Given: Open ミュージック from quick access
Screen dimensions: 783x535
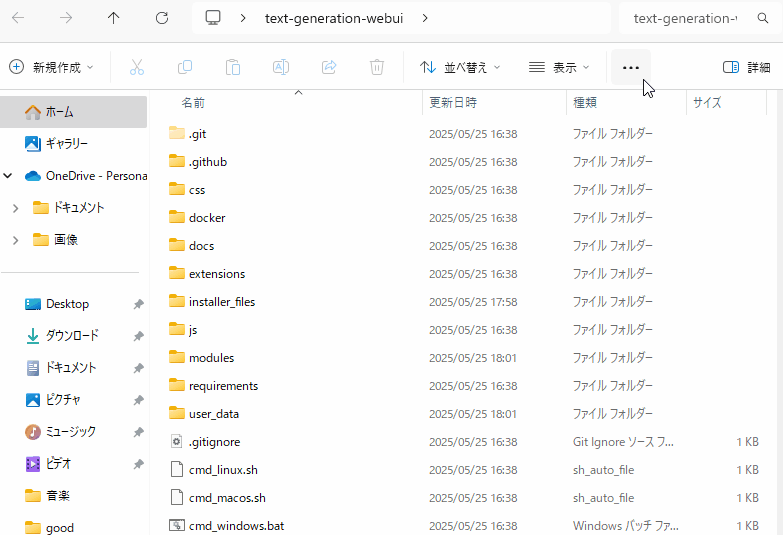Looking at the screenshot, I should [70, 432].
